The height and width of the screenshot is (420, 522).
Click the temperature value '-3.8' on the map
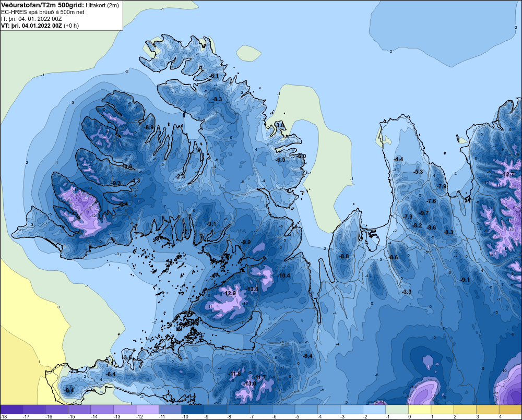tap(280, 125)
